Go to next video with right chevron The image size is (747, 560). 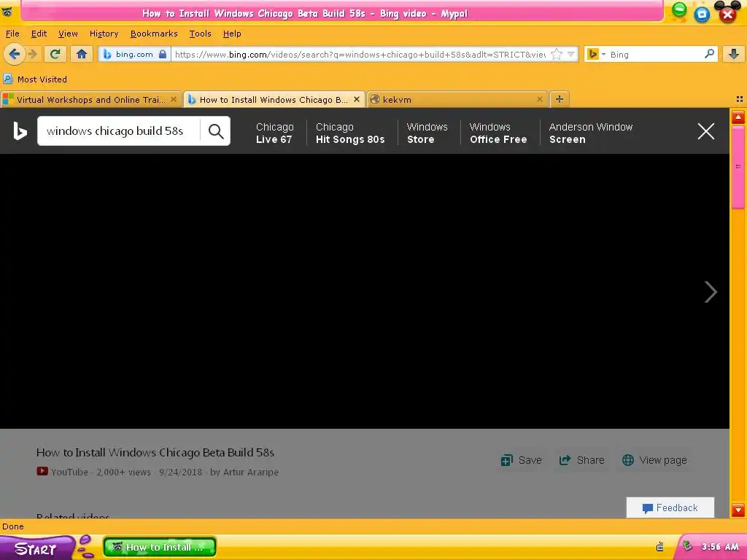[x=711, y=292]
